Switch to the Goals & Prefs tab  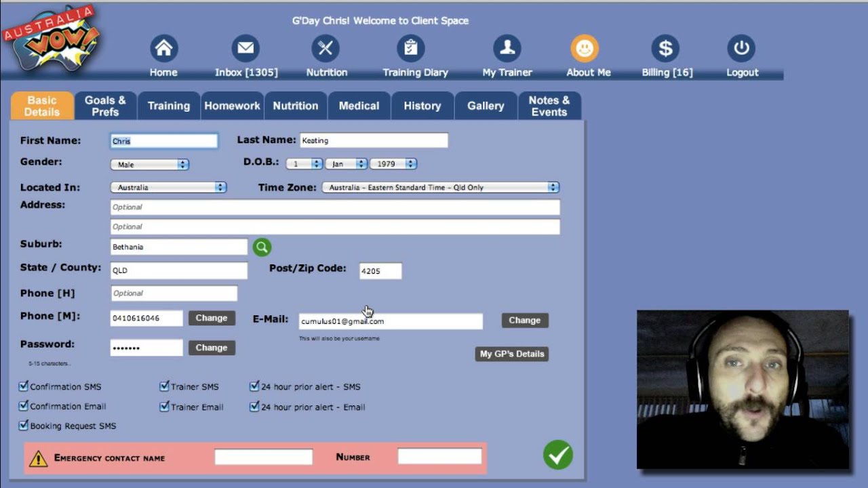click(x=105, y=106)
